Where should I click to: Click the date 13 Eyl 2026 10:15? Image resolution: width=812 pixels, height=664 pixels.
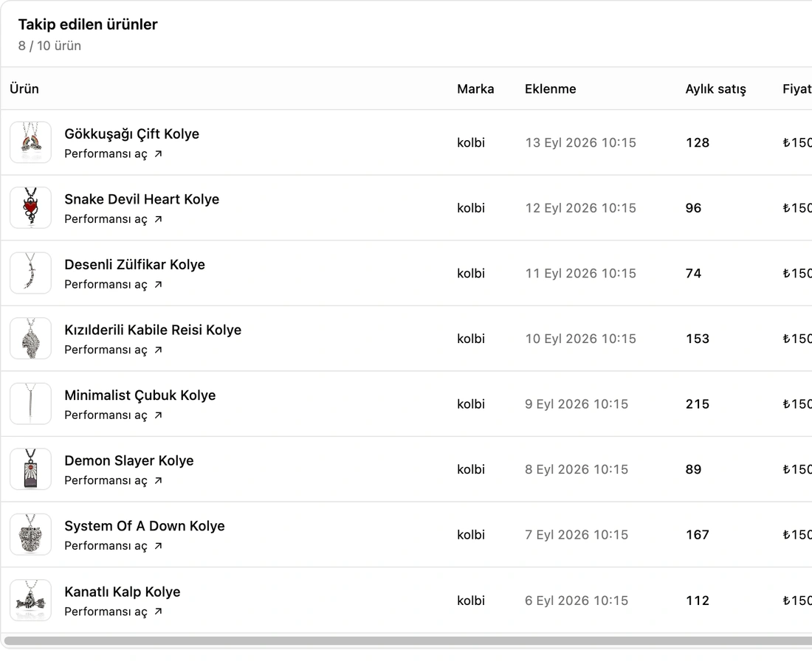(x=580, y=142)
